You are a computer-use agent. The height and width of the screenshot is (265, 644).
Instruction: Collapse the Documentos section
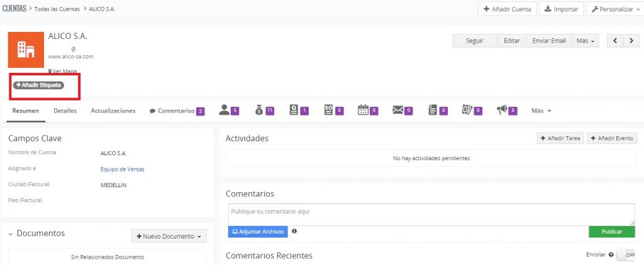[11, 234]
